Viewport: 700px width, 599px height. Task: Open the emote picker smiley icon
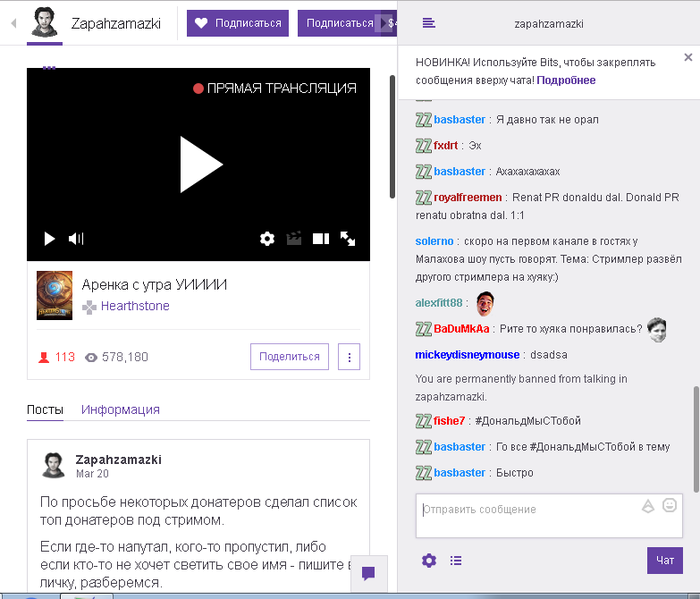[x=669, y=505]
